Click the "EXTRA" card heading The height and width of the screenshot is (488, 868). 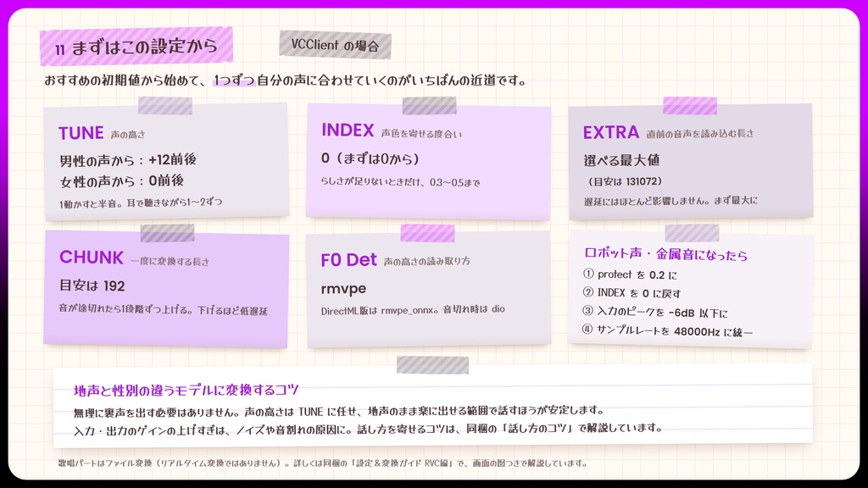click(x=610, y=132)
